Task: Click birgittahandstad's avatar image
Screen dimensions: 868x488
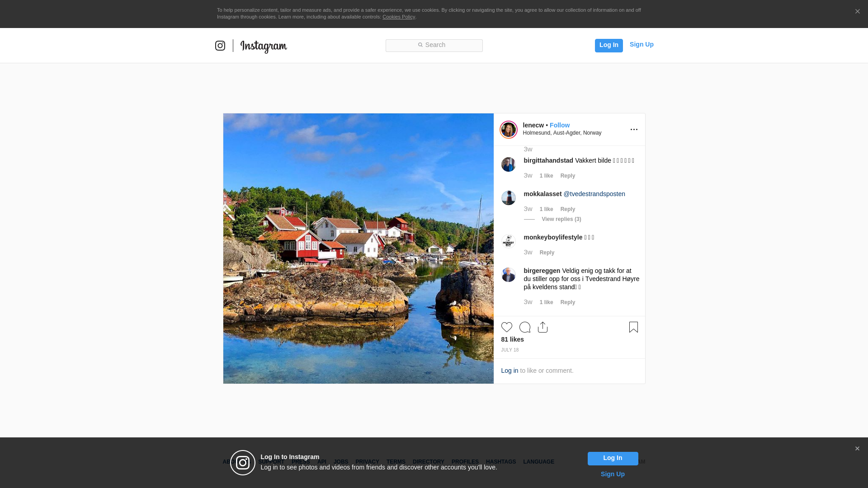Action: pos(508,164)
